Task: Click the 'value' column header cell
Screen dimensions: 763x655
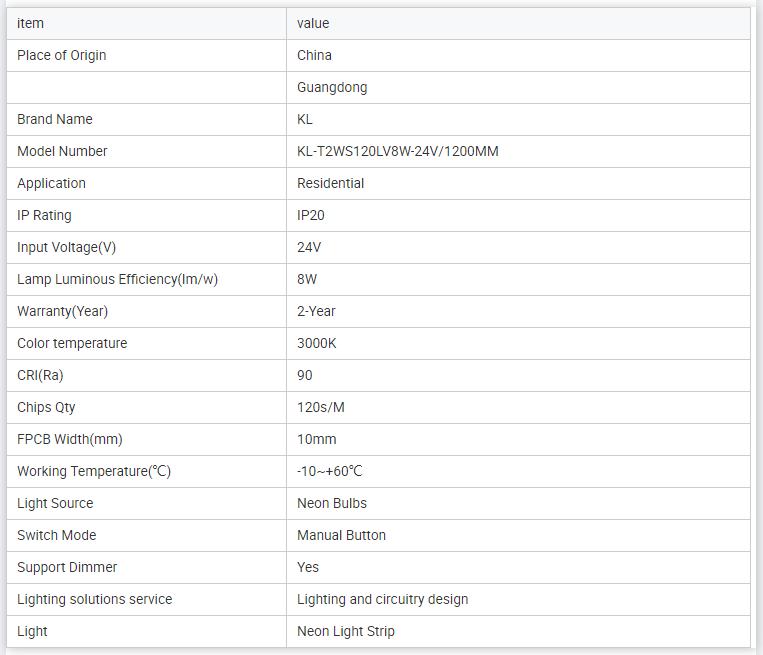Action: [x=313, y=23]
